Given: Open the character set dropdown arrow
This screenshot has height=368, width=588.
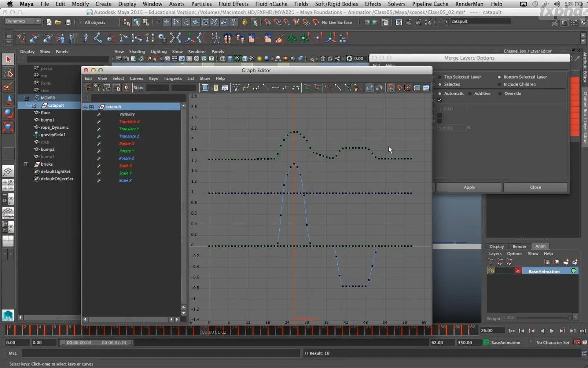Looking at the screenshot, I should point(531,342).
